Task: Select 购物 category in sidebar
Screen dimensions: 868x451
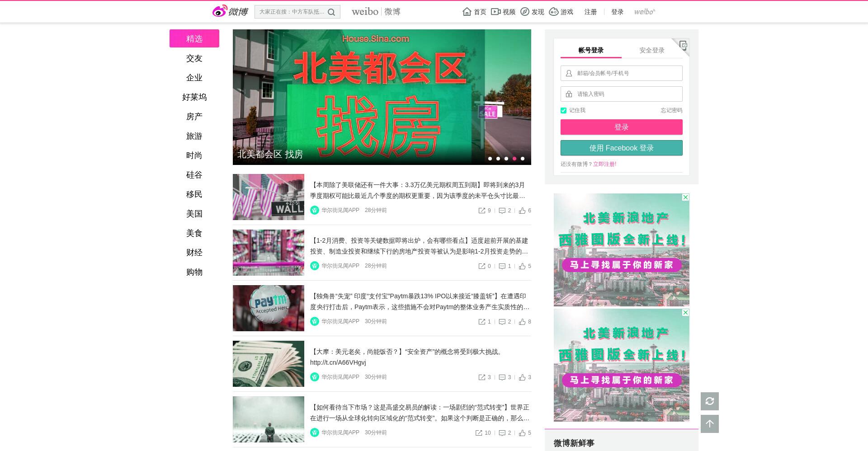Action: [x=194, y=272]
